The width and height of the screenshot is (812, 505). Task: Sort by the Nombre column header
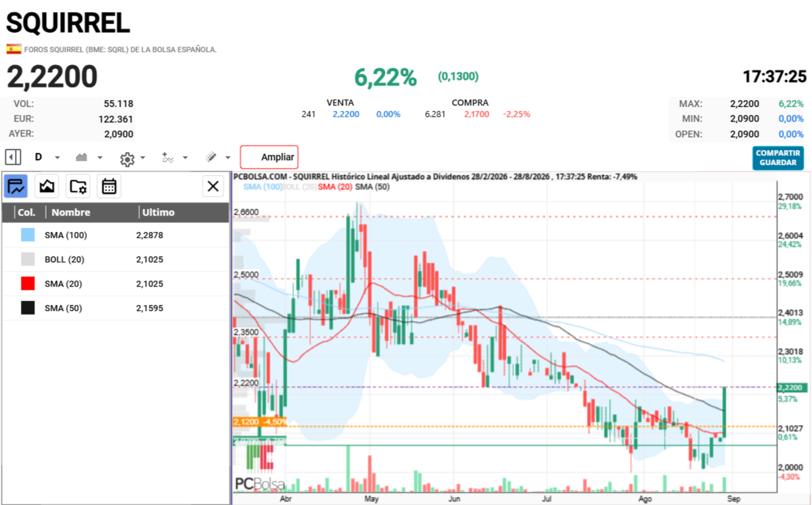point(70,212)
